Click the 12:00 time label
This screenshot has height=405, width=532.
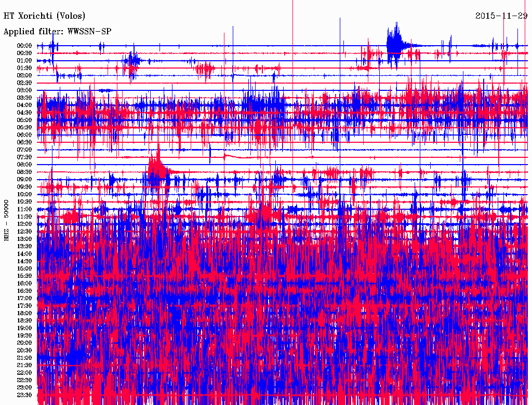(x=24, y=224)
